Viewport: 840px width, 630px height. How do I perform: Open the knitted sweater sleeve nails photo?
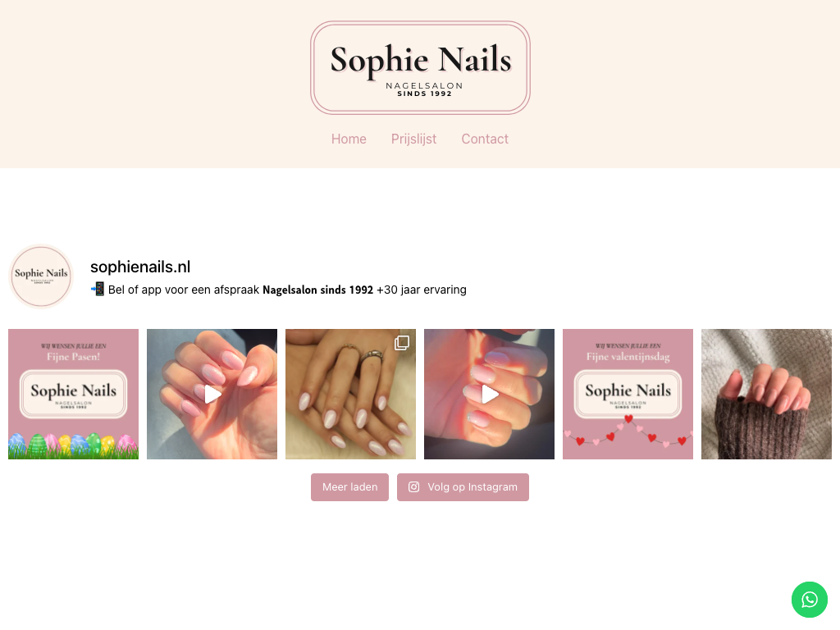pyautogui.click(x=767, y=395)
